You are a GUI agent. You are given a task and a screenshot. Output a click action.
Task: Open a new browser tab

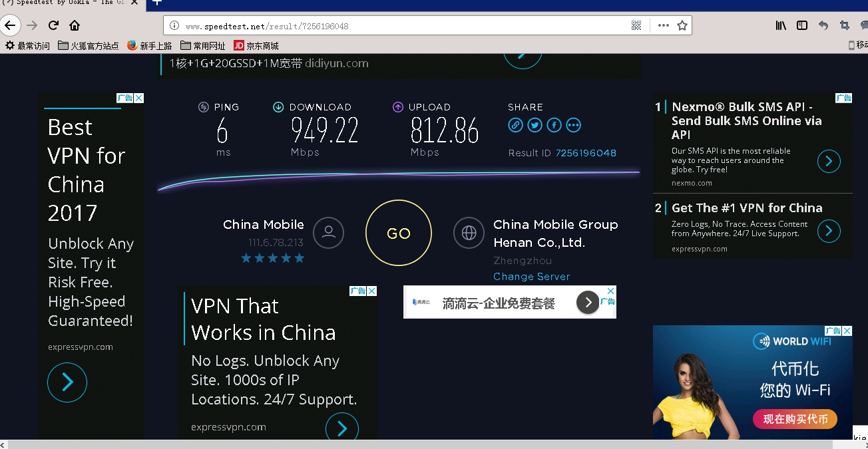pyautogui.click(x=157, y=3)
